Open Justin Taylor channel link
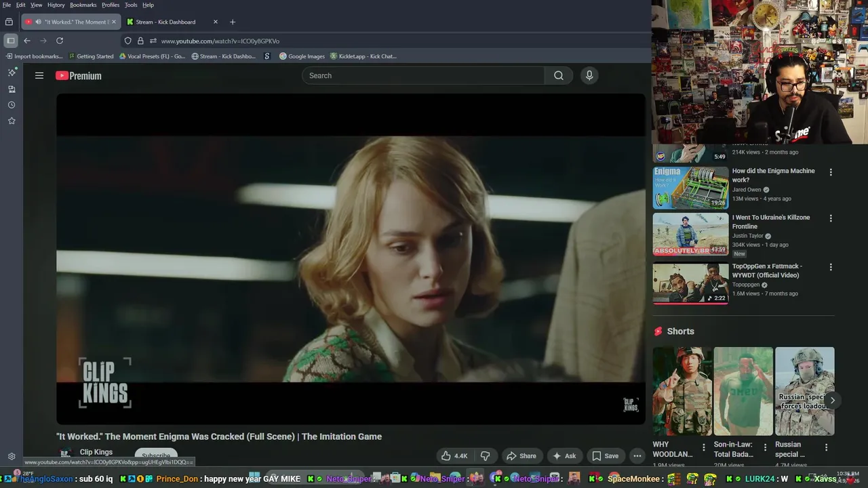The width and height of the screenshot is (868, 488). (748, 236)
